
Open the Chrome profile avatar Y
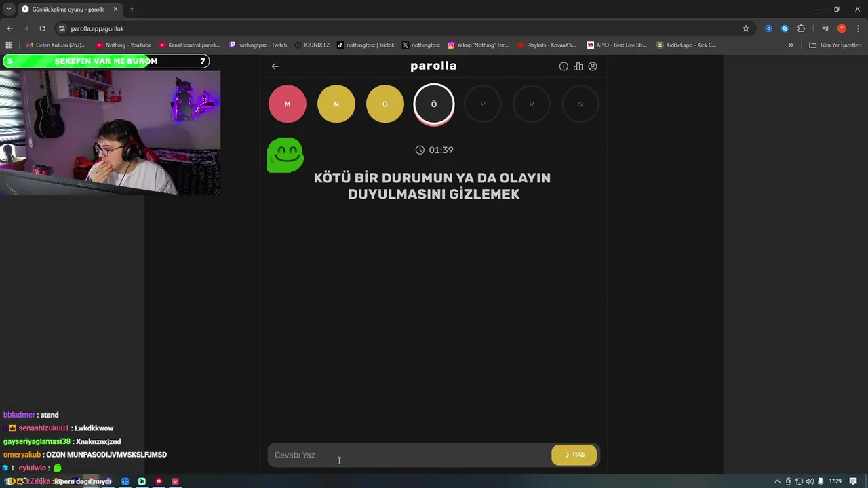click(x=842, y=28)
